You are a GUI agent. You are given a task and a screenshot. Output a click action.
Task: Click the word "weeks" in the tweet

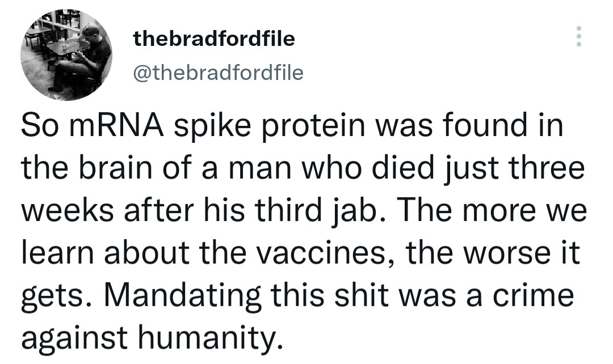click(x=67, y=210)
